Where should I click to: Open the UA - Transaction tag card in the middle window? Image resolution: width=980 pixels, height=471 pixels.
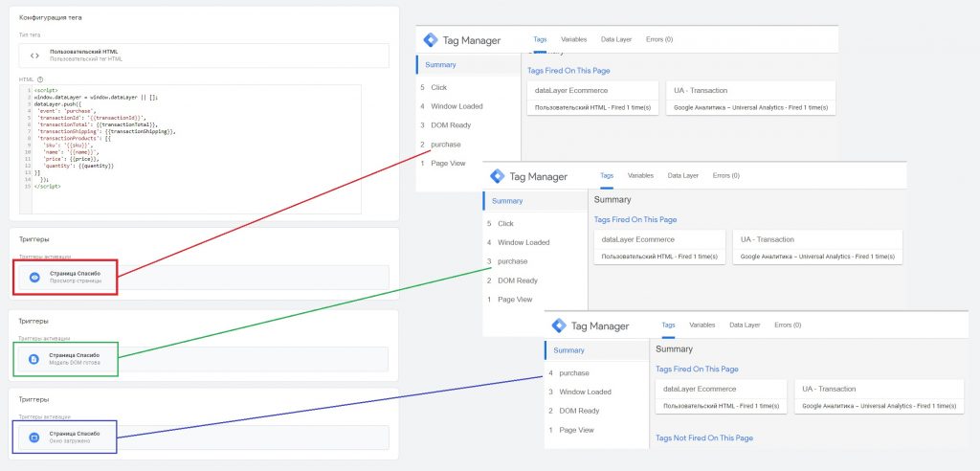click(817, 247)
